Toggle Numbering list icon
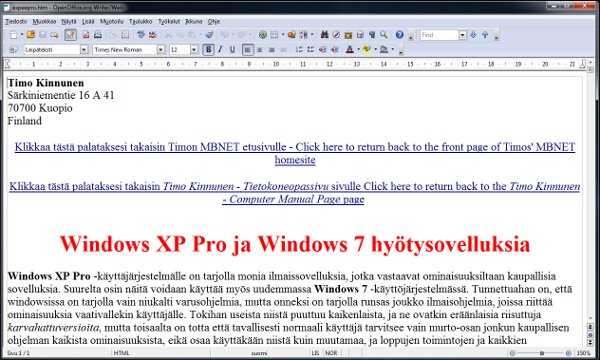The image size is (600, 360). (299, 49)
